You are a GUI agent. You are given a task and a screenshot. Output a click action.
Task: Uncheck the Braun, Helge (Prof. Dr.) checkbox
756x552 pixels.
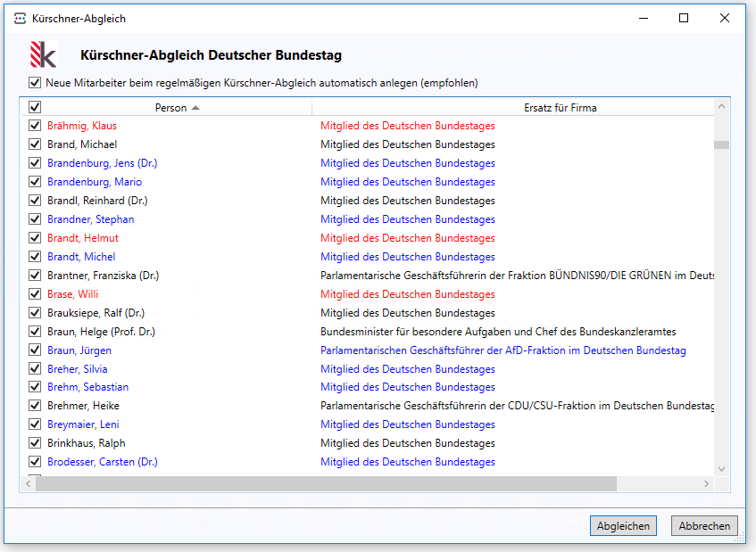tap(35, 332)
